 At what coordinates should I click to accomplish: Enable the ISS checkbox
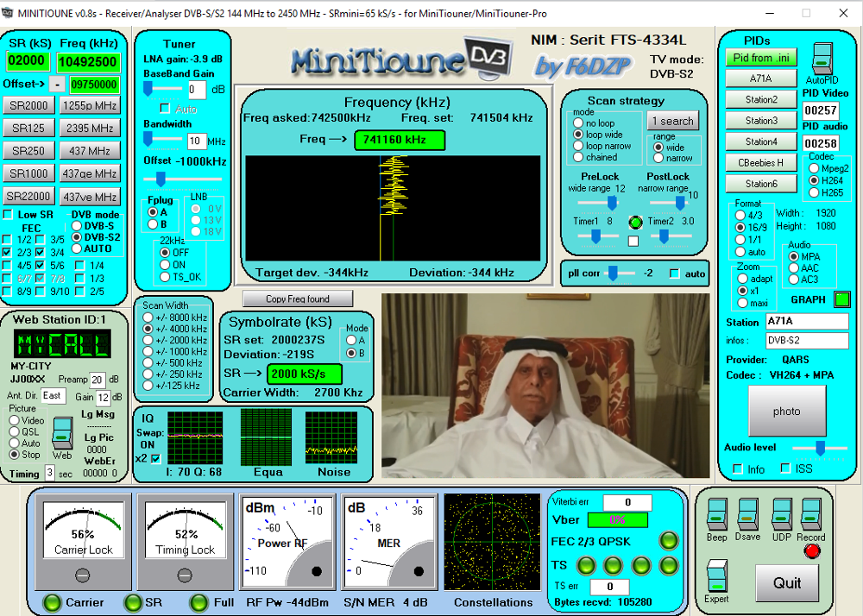pos(786,468)
